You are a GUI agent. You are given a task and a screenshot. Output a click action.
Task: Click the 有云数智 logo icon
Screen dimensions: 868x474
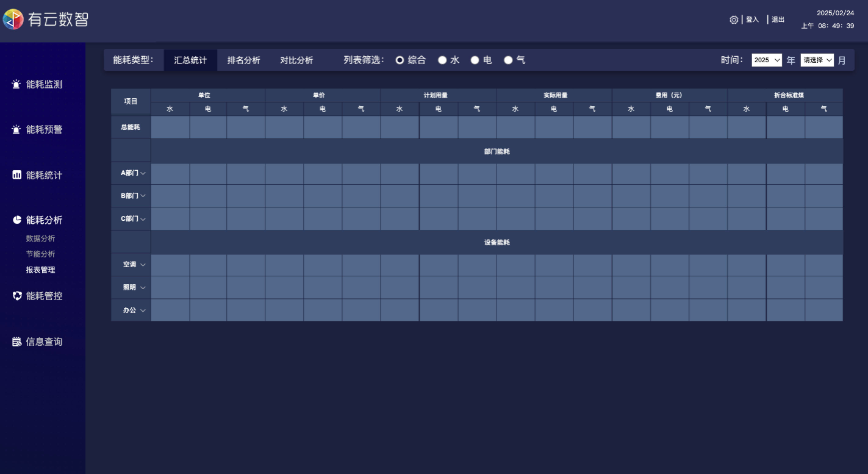pyautogui.click(x=13, y=20)
